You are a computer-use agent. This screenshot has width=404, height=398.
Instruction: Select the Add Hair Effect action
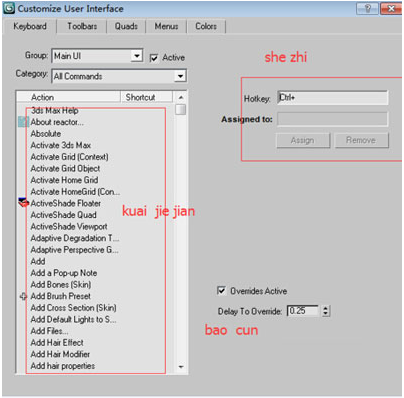click(x=57, y=343)
